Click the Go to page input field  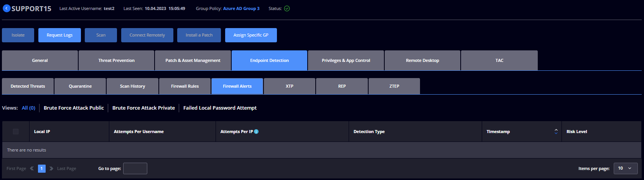(135, 168)
